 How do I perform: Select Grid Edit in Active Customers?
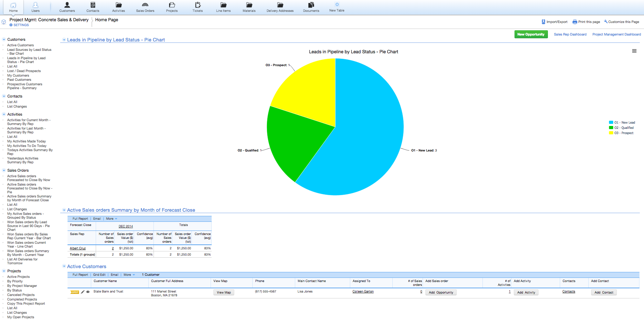tap(99, 275)
